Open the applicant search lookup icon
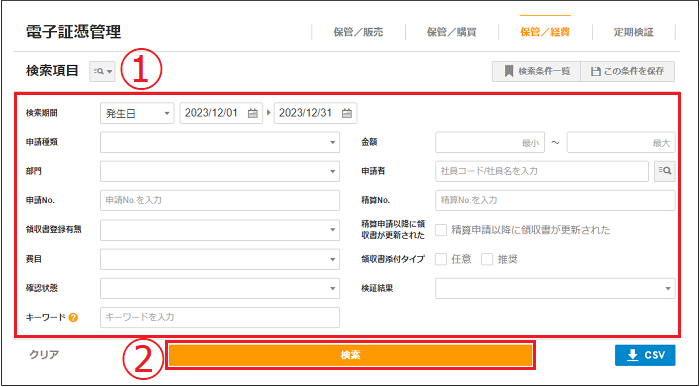700x387 pixels. click(x=665, y=171)
